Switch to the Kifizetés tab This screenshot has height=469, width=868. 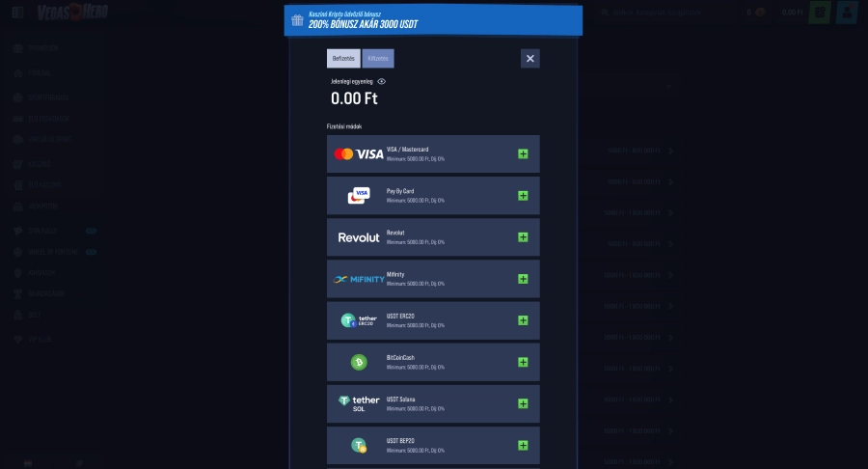(378, 58)
